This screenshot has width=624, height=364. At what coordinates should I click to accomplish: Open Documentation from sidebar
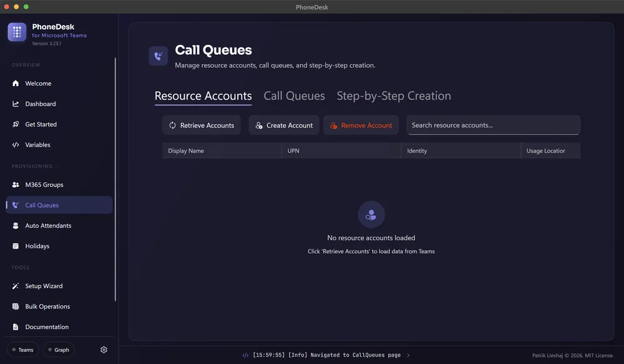59,327
